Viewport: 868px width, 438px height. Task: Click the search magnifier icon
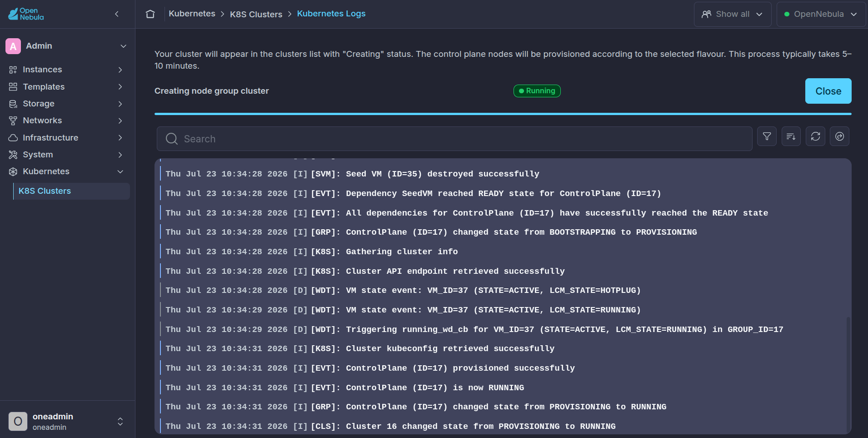click(x=172, y=139)
